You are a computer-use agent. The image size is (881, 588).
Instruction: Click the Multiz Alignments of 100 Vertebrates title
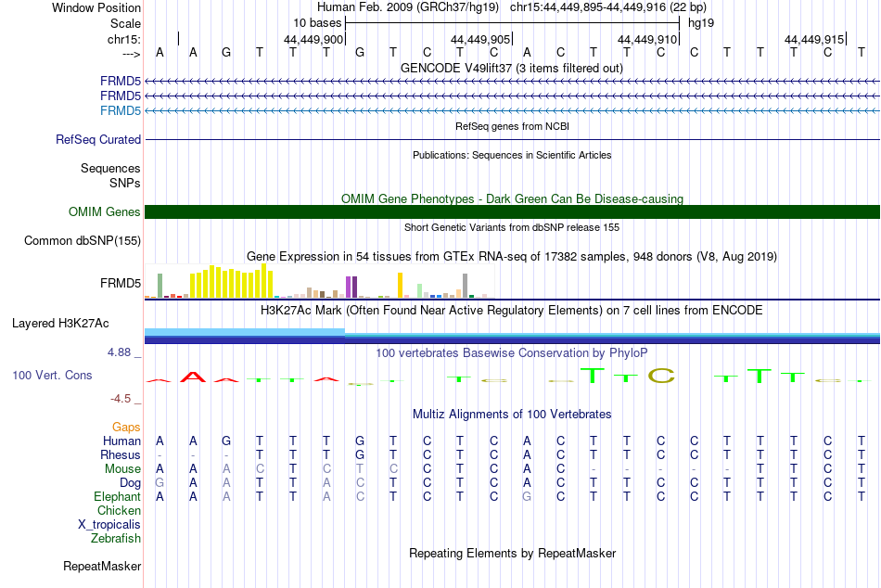tap(512, 415)
